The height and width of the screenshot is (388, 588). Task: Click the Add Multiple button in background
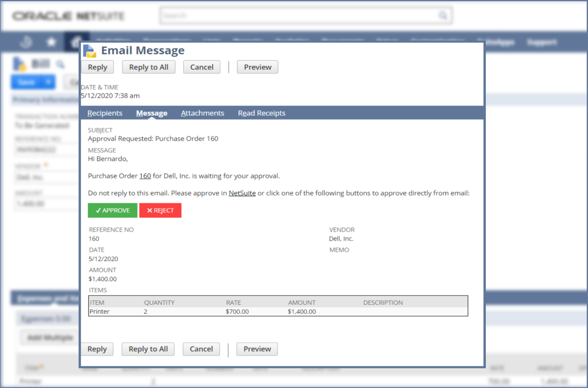click(x=50, y=337)
